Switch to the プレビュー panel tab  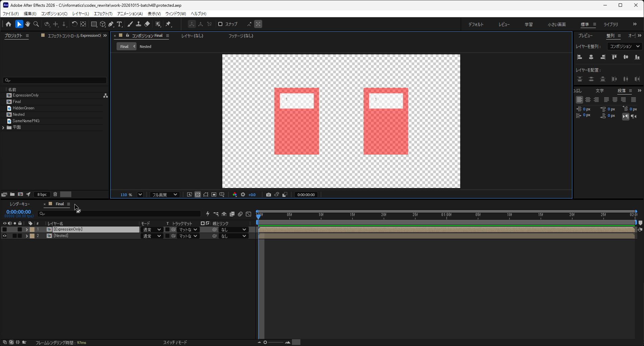(585, 35)
